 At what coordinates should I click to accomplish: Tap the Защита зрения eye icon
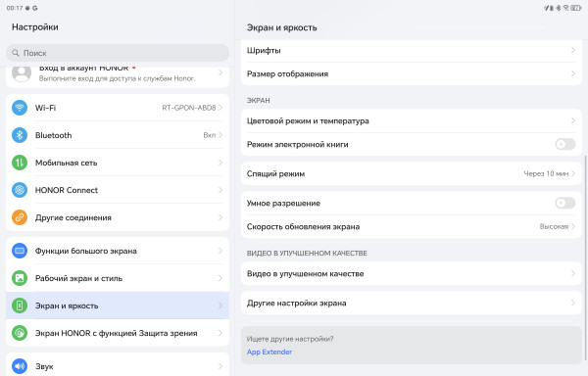[x=20, y=333]
